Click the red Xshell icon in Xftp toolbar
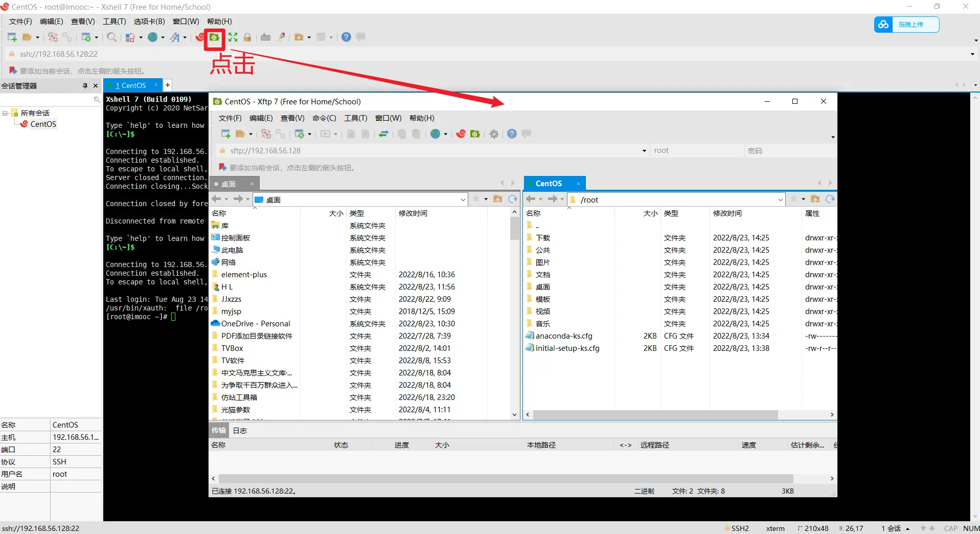Viewport: 980px width, 534px height. coord(461,134)
